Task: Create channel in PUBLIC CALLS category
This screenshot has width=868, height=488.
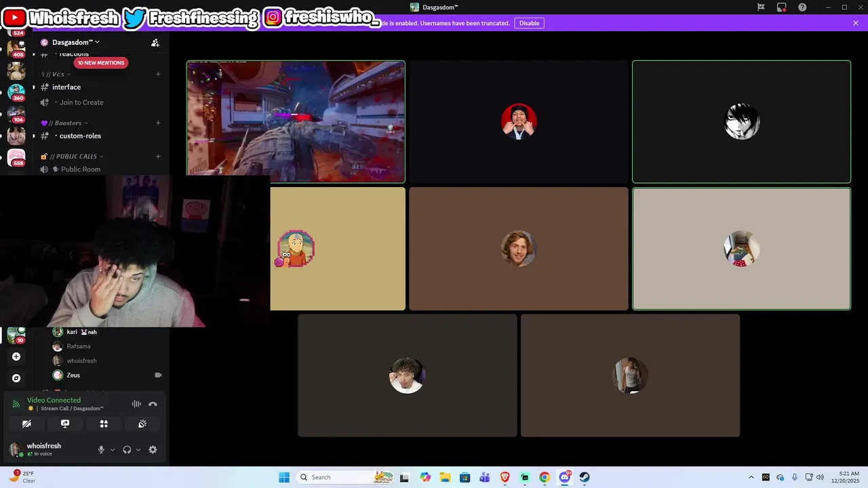Action: pyautogui.click(x=158, y=156)
